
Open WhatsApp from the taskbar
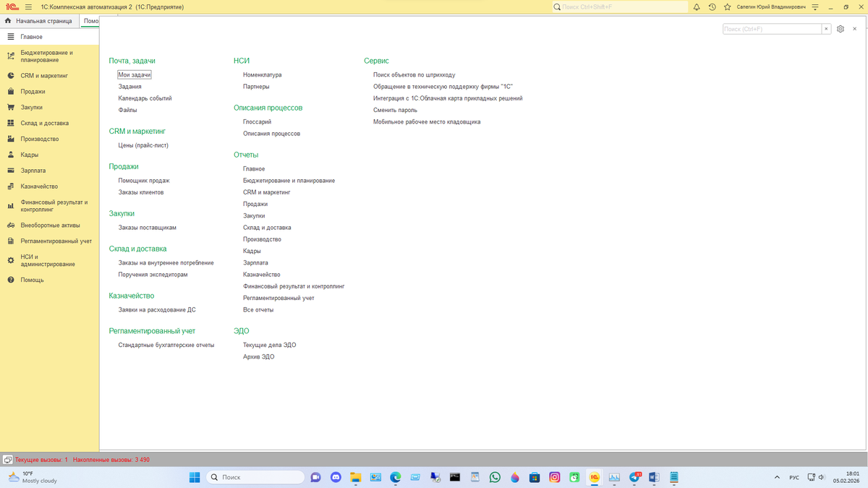coord(495,477)
